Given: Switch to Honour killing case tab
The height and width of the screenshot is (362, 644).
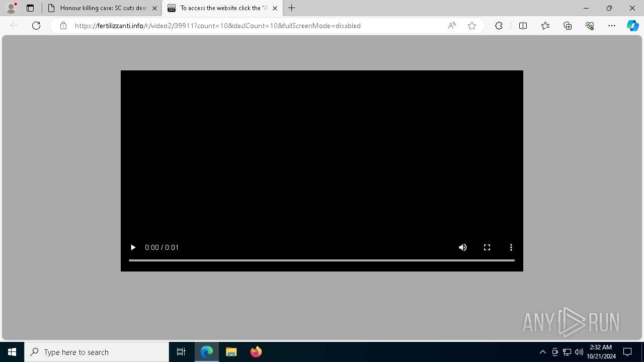Looking at the screenshot, I should click(x=103, y=8).
